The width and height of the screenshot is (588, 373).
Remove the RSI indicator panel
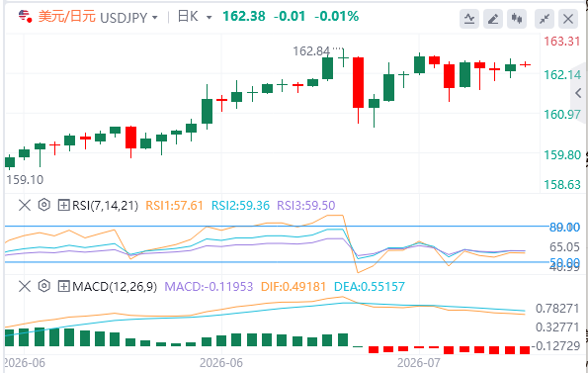25,205
